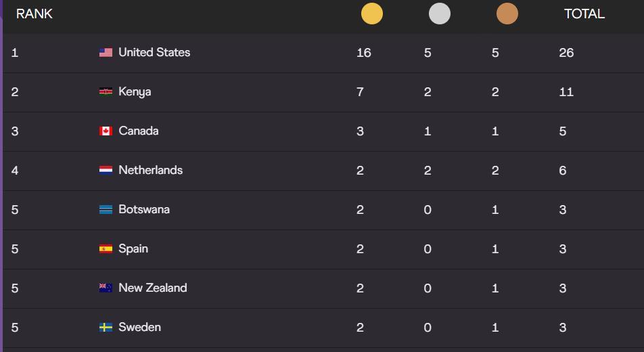Click the RANK column header
This screenshot has height=352, width=644.
tap(34, 14)
